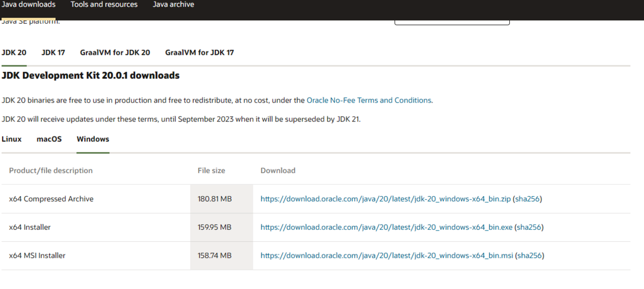Viewport: 644px width, 289px height.
Task: Click the Product/file description column header
Action: pyautogui.click(x=51, y=170)
